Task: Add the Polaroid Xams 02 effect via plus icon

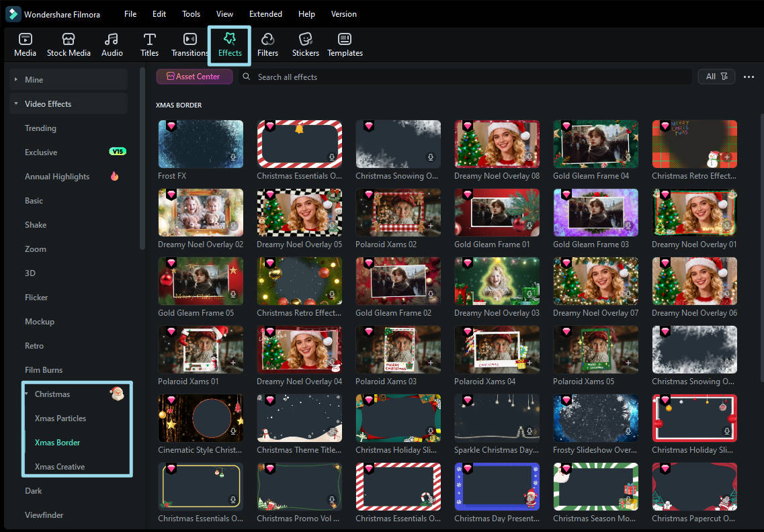Action: click(431, 226)
